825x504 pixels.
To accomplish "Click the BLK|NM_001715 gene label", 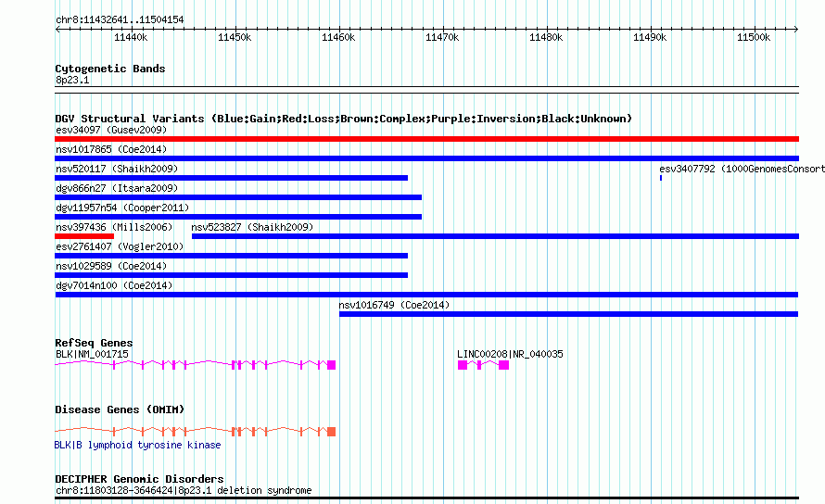I will 92,354.
